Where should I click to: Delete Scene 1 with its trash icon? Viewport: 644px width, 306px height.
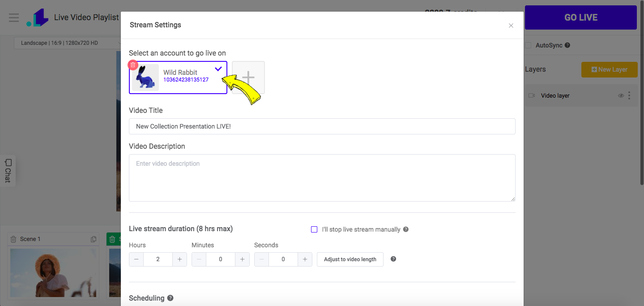tap(13, 239)
